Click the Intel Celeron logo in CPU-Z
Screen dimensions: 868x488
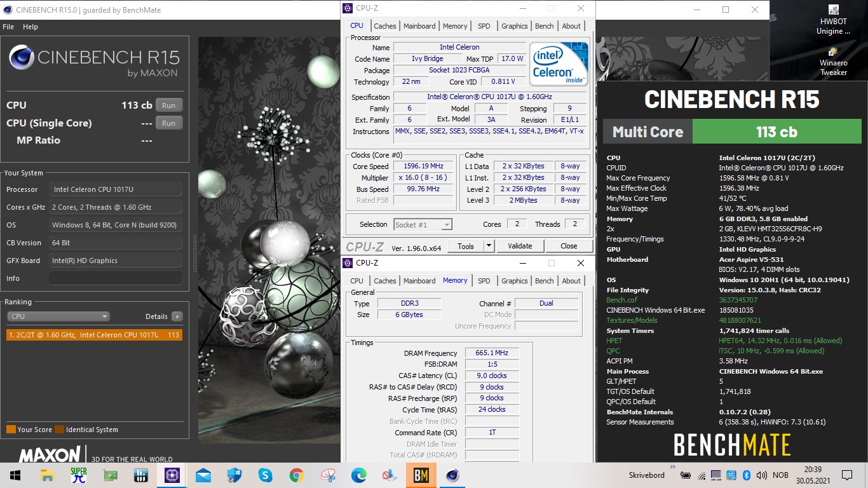click(559, 64)
